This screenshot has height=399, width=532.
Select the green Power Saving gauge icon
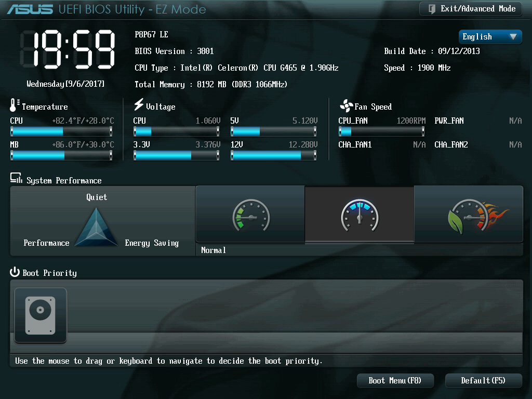click(251, 216)
